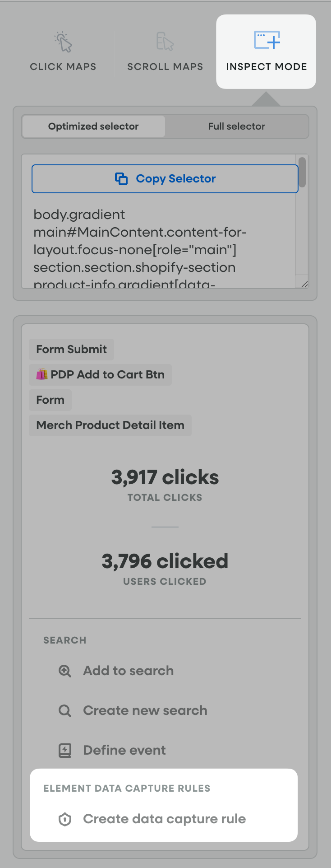This screenshot has width=331, height=868.
Task: Open the Scroll Maps tab
Action: [x=165, y=66]
